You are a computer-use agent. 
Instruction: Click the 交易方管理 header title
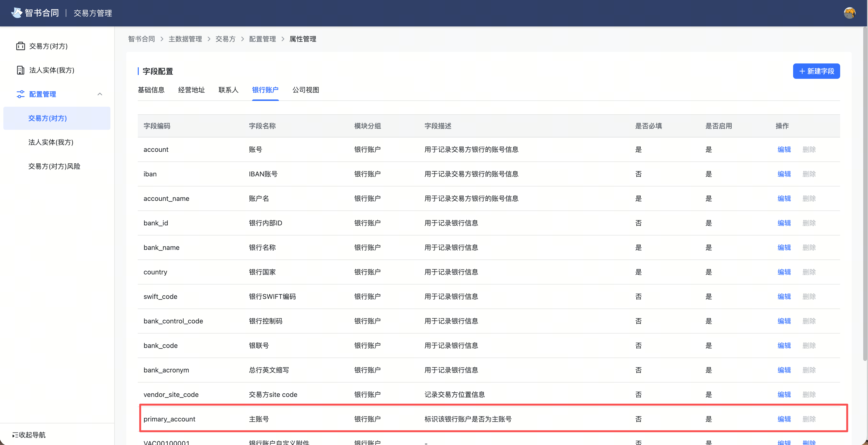(93, 13)
